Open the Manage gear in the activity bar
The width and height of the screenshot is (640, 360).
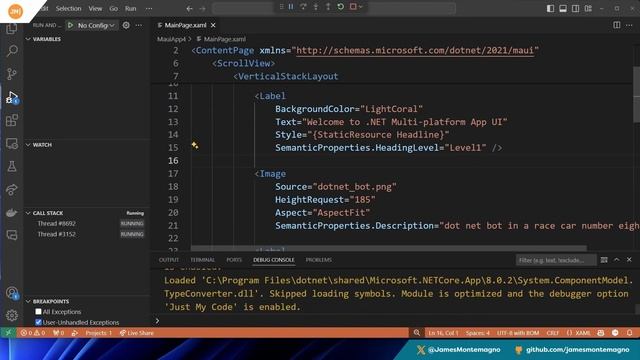click(12, 316)
